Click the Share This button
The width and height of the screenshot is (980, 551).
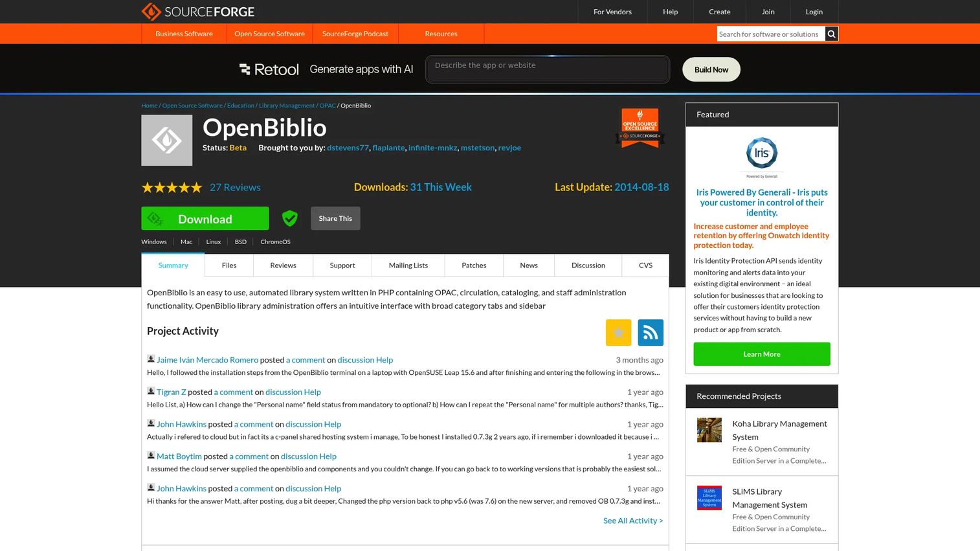(x=335, y=218)
